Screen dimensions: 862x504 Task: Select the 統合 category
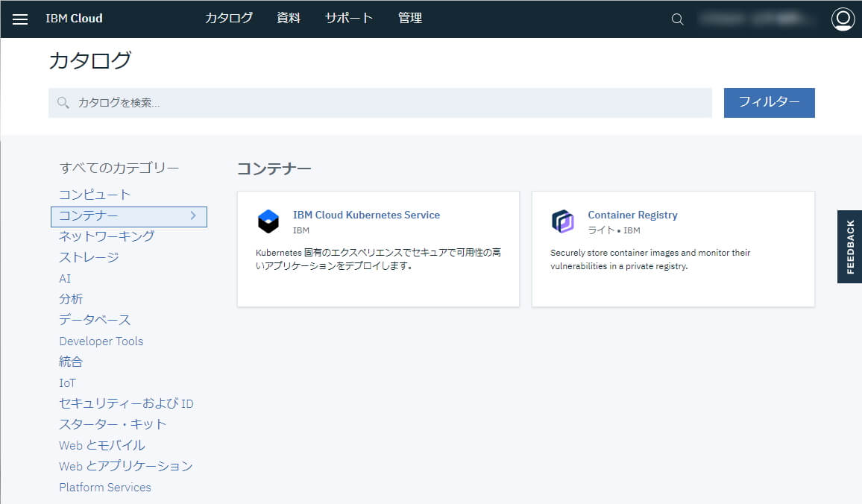(71, 362)
